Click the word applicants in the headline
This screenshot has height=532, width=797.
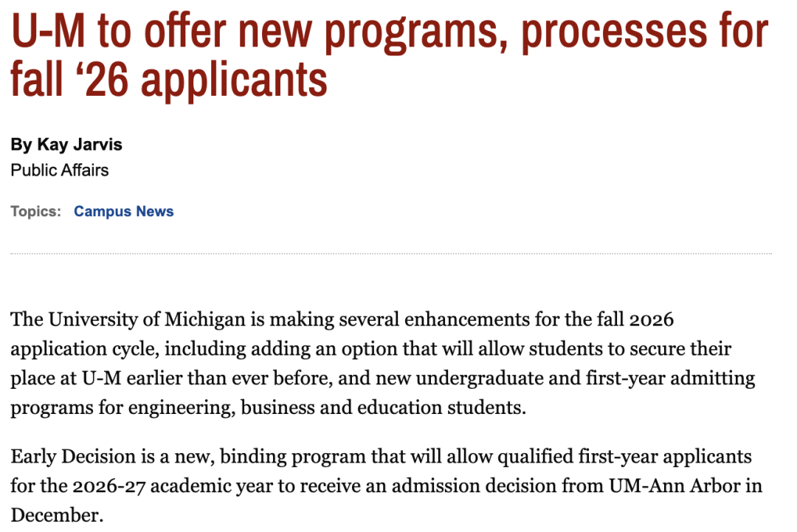(234, 80)
